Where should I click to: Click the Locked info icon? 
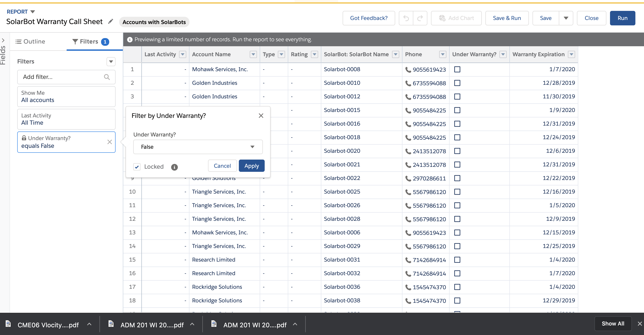174,167
